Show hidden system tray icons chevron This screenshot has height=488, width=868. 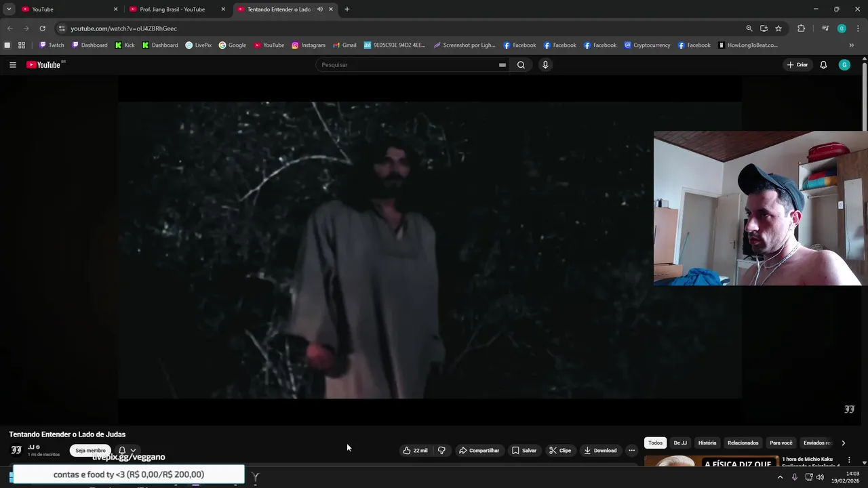pyautogui.click(x=780, y=477)
